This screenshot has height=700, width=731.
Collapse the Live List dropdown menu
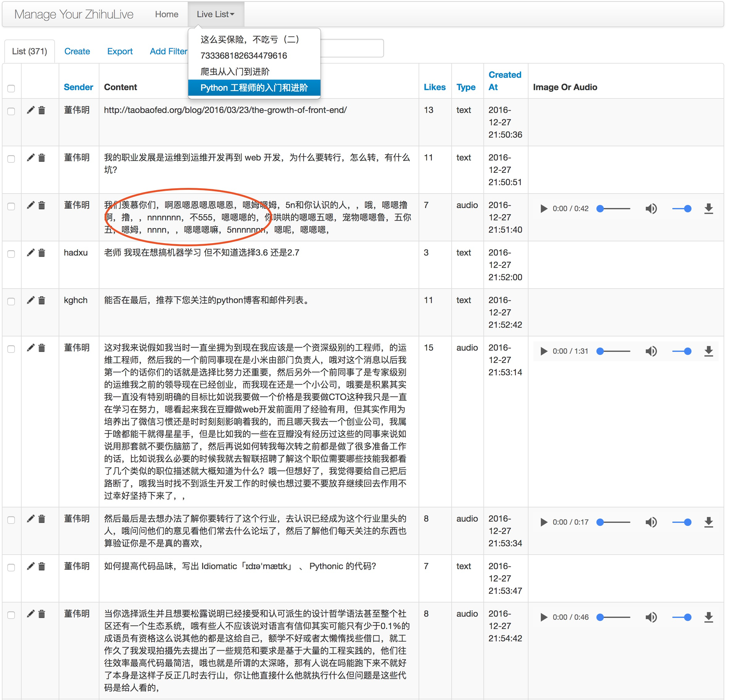click(215, 14)
